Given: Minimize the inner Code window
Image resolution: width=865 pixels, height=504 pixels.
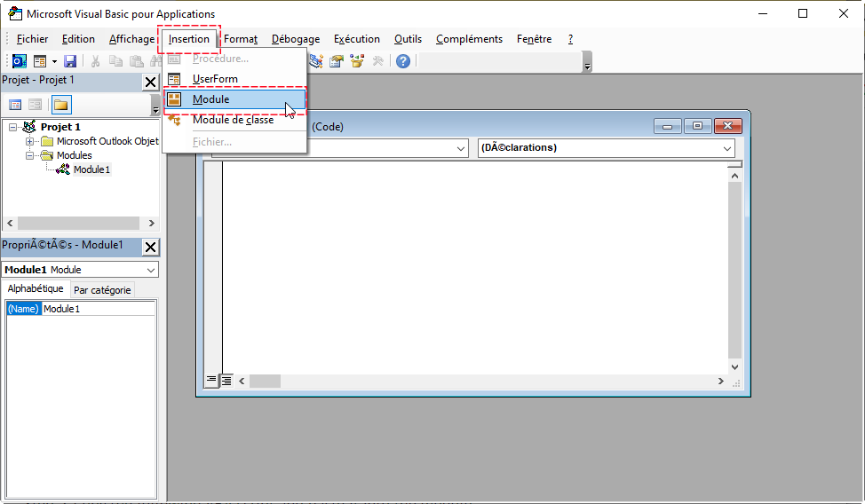Looking at the screenshot, I should click(668, 126).
